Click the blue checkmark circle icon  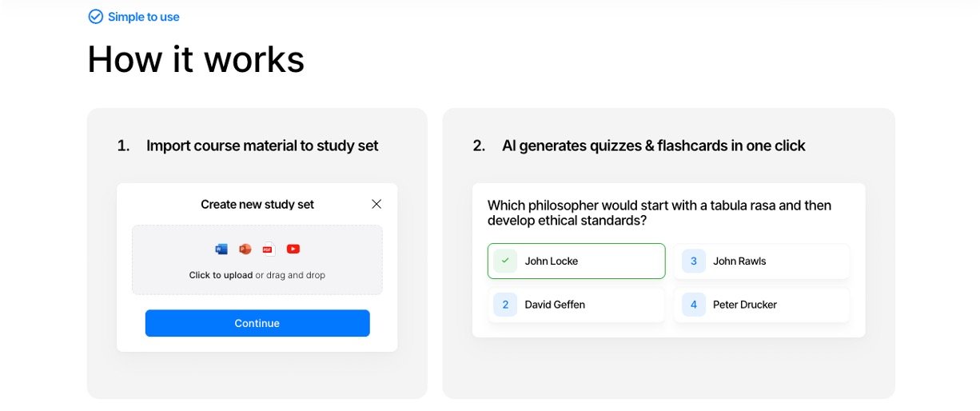pos(96,17)
